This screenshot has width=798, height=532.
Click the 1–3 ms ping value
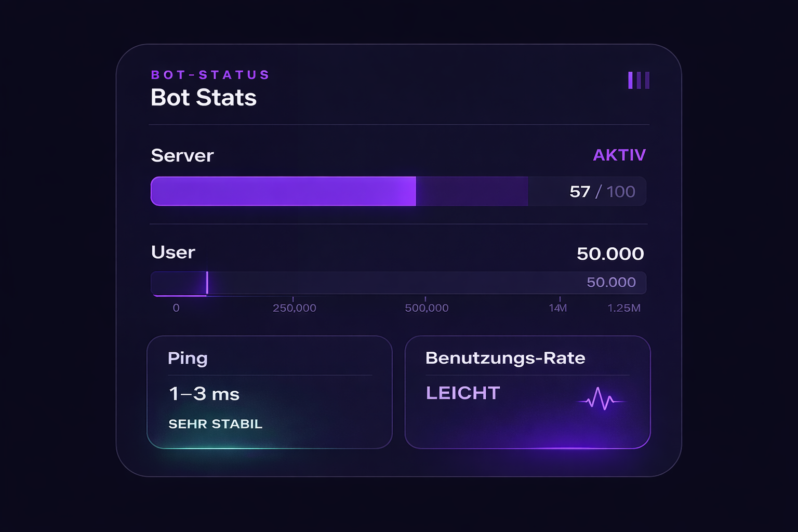(204, 394)
